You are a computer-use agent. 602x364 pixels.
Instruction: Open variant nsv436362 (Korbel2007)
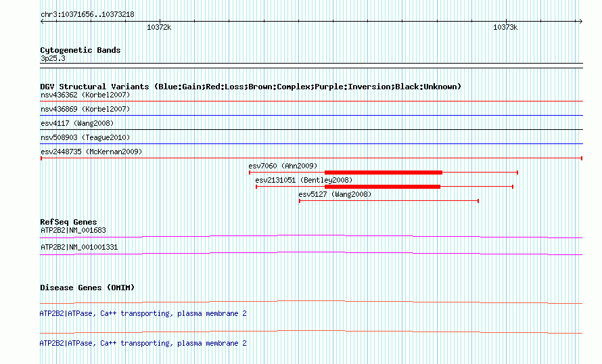click(85, 95)
